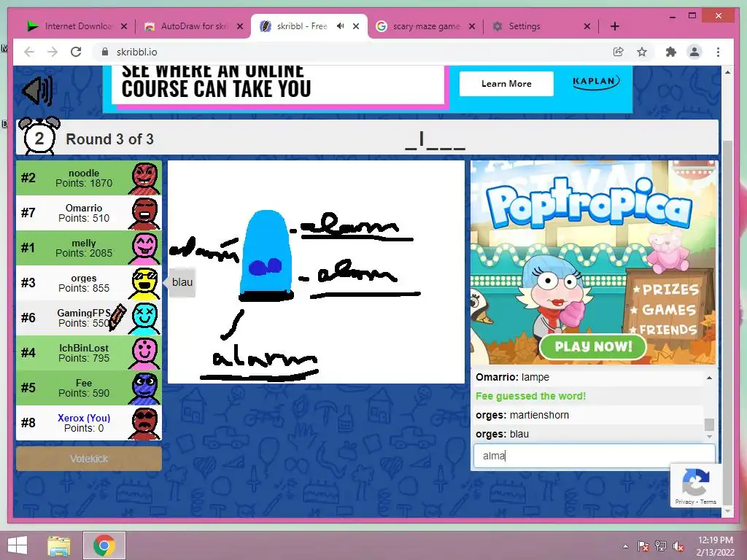
Task: Click 'Omarrio: lampe' chat message
Action: click(512, 377)
